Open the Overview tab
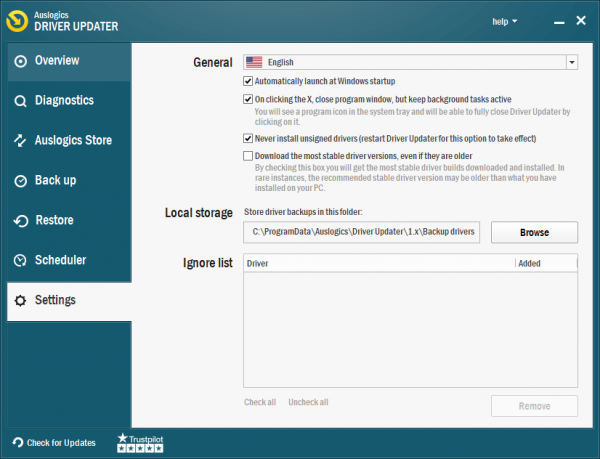This screenshot has width=600, height=459. [69, 61]
